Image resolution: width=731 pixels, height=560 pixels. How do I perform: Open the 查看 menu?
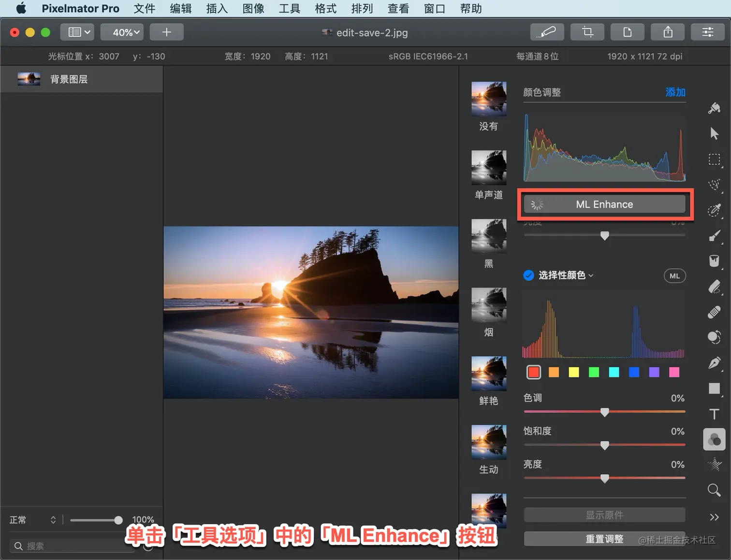[398, 8]
